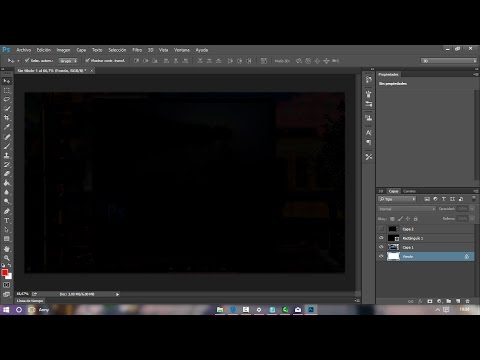480x360 pixels.
Task: Open the Línea de tiempo tab
Action: click(30, 301)
